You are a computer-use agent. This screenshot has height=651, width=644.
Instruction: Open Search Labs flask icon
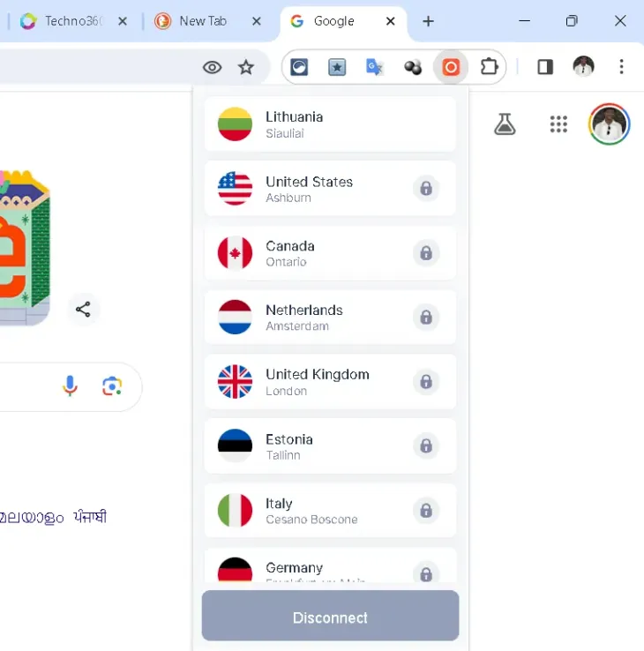(x=505, y=123)
